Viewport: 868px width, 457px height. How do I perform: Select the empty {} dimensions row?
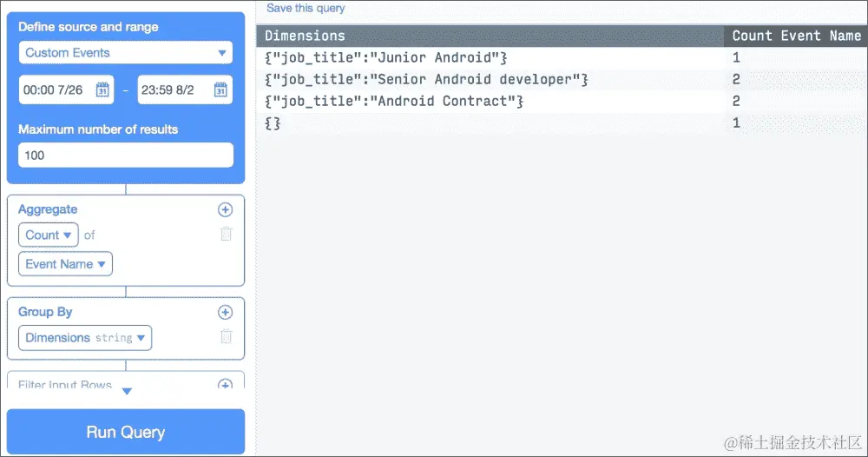(x=562, y=123)
